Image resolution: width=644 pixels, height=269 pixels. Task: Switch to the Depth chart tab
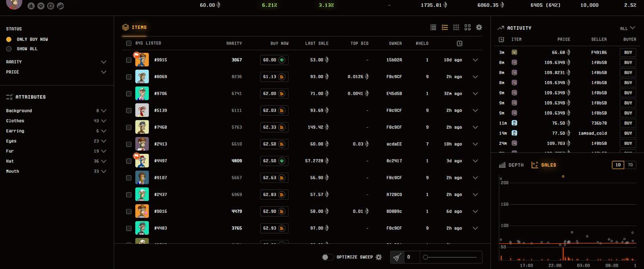(x=511, y=165)
